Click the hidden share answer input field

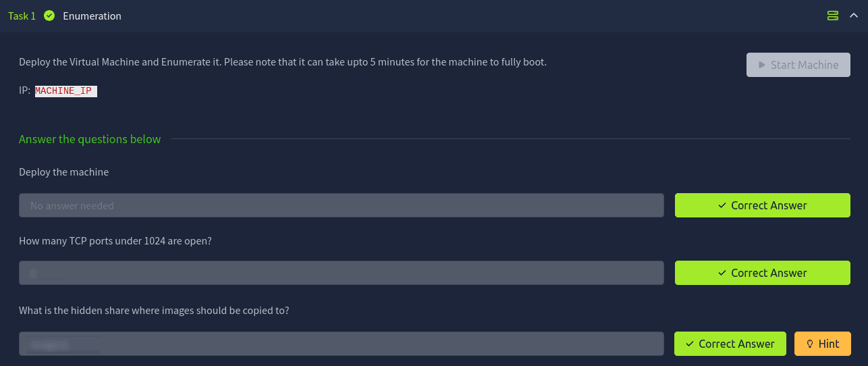(341, 344)
